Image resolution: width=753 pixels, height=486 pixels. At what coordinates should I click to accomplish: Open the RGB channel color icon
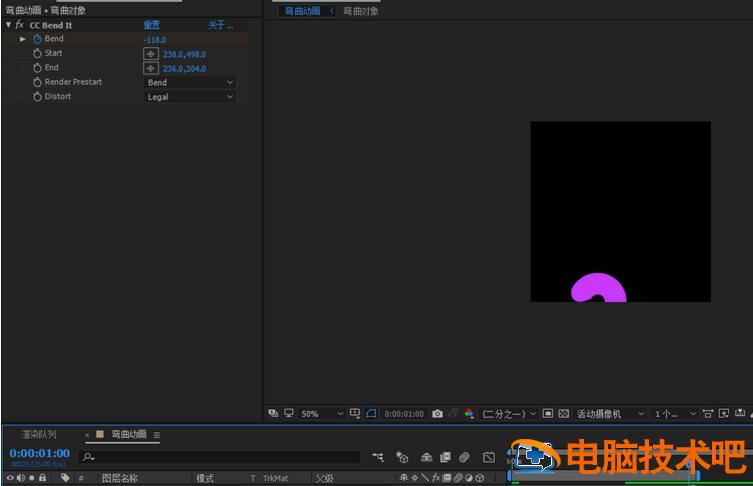tap(469, 413)
